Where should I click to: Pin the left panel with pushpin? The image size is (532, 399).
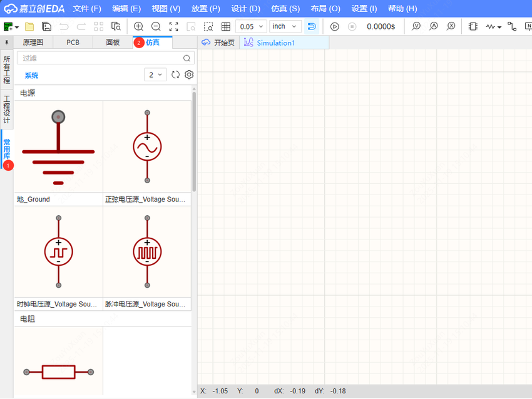pos(7,43)
